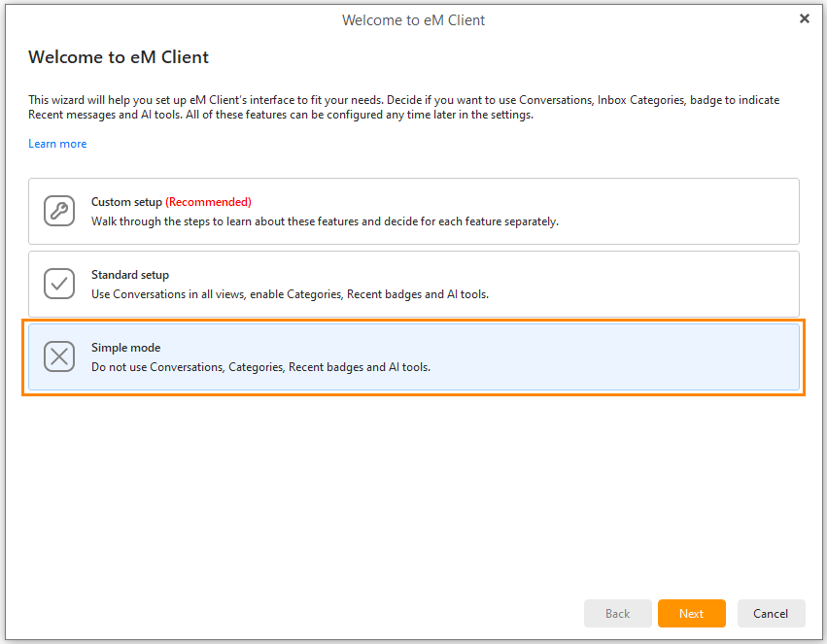Image resolution: width=827 pixels, height=644 pixels.
Task: Choose the Next button
Action: pos(692,614)
